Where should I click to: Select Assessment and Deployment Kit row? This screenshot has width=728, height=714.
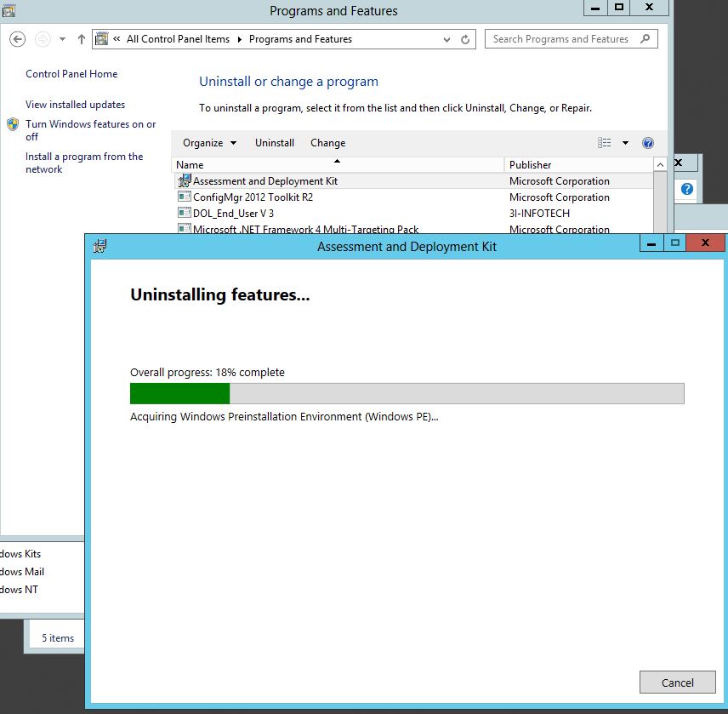[x=412, y=181]
